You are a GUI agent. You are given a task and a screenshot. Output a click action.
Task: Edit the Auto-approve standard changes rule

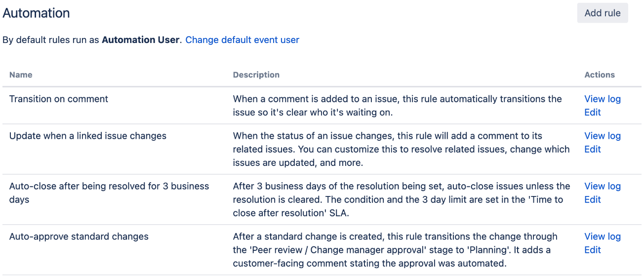(x=593, y=250)
